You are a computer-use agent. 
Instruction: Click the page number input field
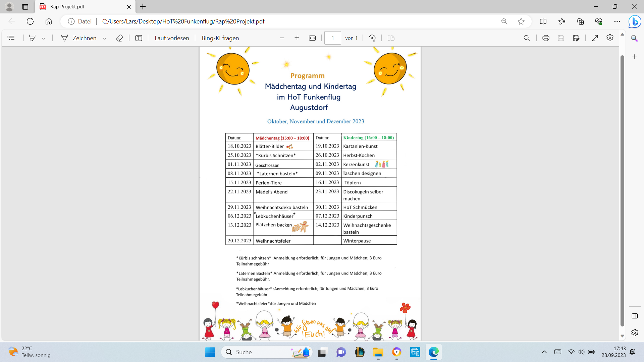pyautogui.click(x=333, y=38)
